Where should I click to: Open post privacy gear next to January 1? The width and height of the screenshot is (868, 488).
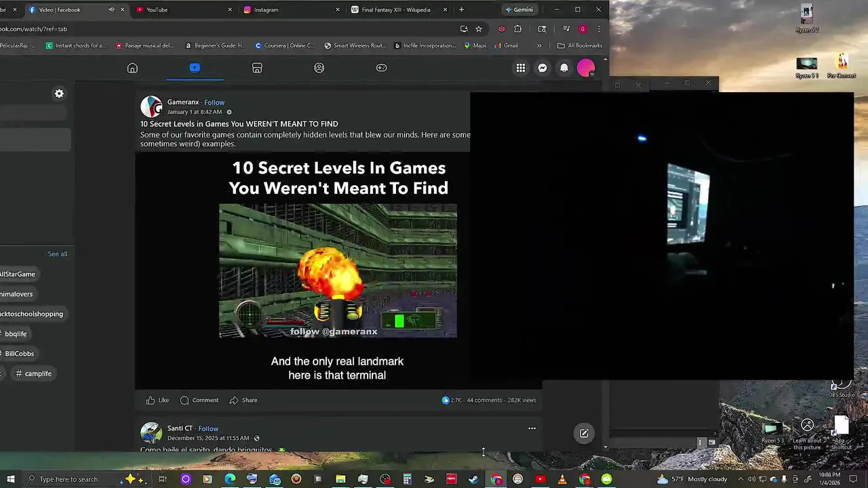click(229, 112)
